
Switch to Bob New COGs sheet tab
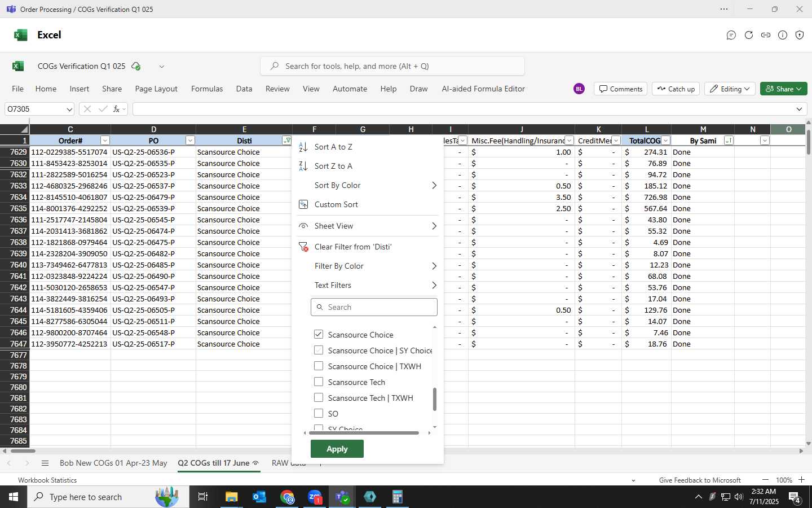[113, 463]
